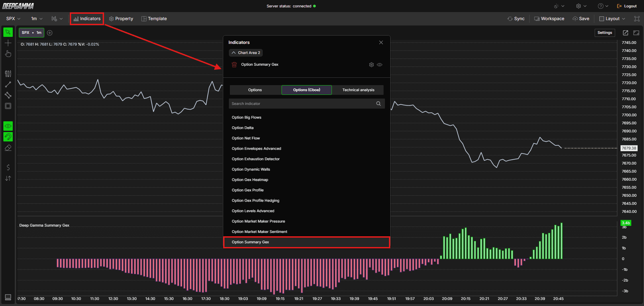Select the arrow cursor tool
This screenshot has height=306, width=644.
tap(8, 32)
